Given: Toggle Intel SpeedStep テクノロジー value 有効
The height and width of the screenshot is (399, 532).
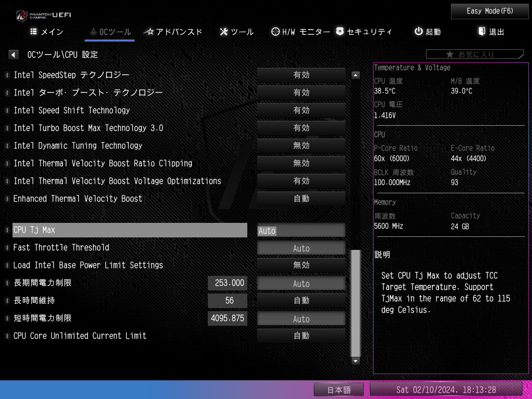Looking at the screenshot, I should (x=301, y=75).
